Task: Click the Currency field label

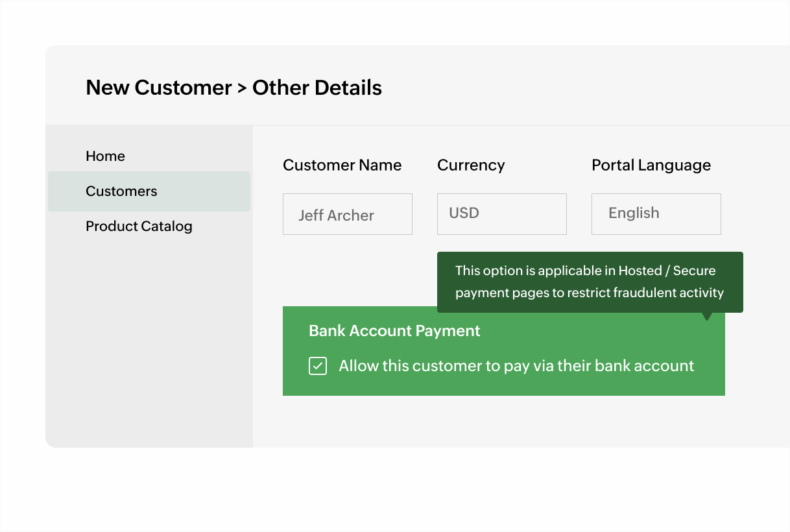Action: [x=471, y=165]
